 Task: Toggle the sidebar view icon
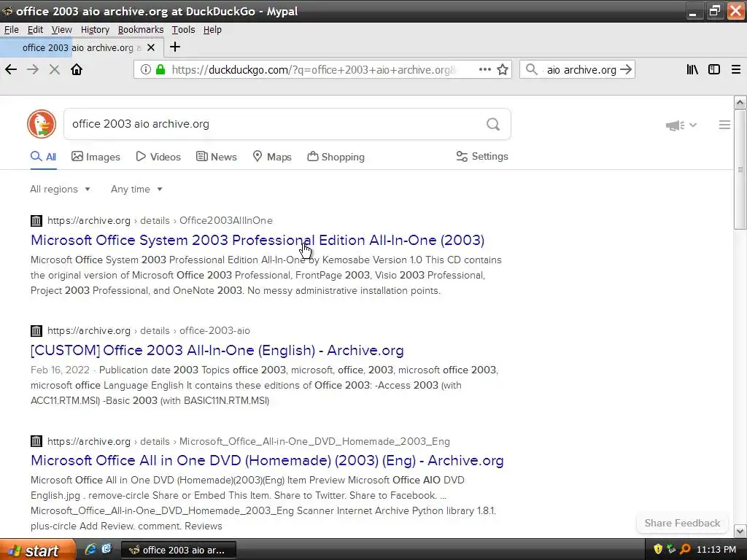713,69
